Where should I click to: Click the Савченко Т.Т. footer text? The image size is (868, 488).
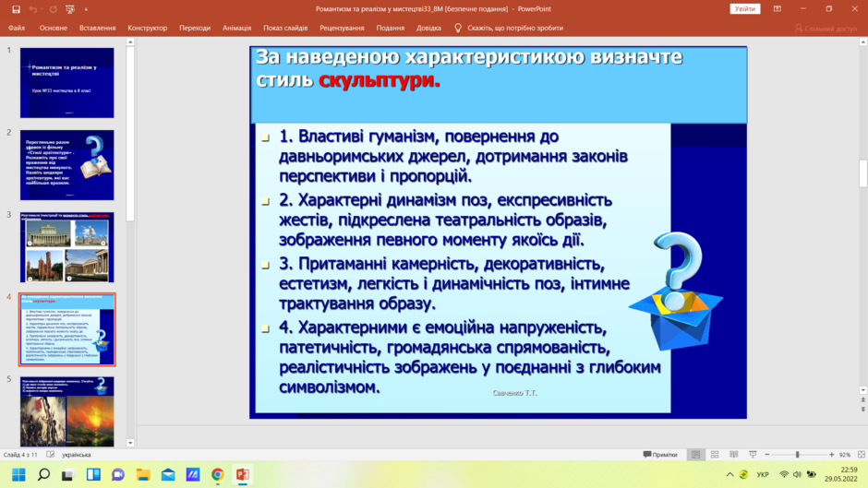(x=515, y=393)
